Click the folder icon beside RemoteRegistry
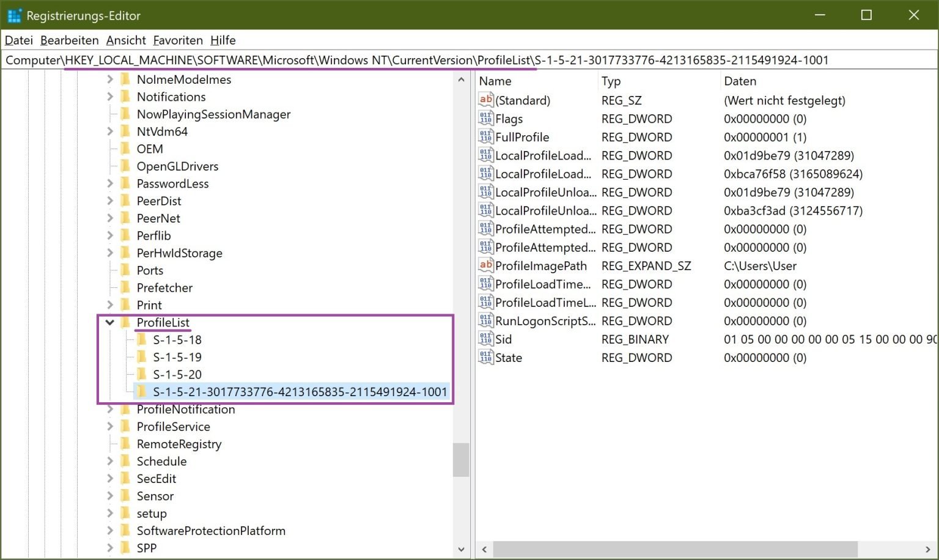 coord(126,444)
